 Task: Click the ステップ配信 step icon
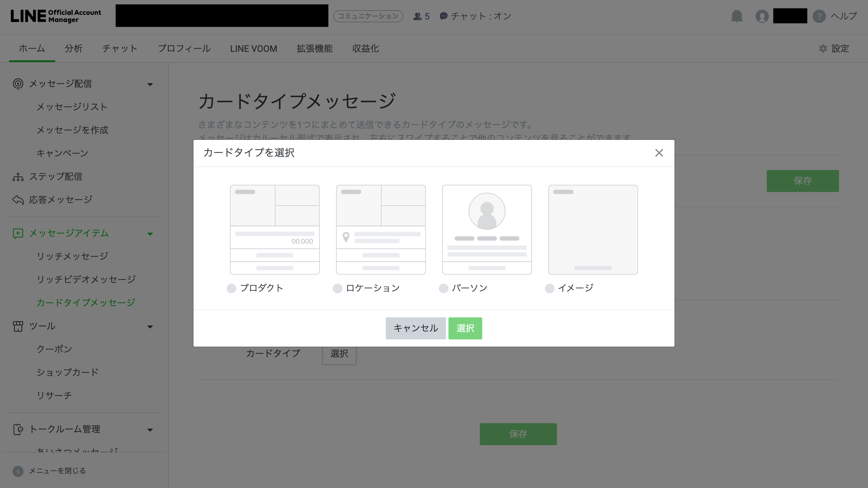(x=18, y=177)
